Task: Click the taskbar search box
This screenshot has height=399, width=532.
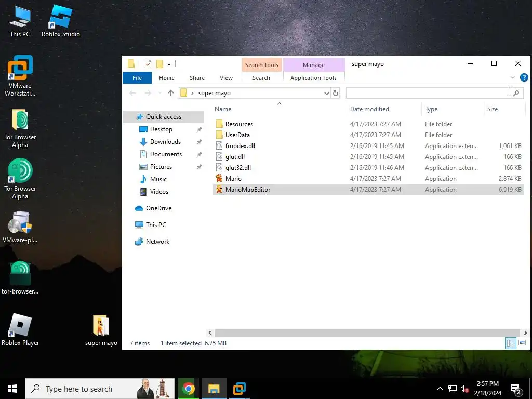Action: click(100, 389)
